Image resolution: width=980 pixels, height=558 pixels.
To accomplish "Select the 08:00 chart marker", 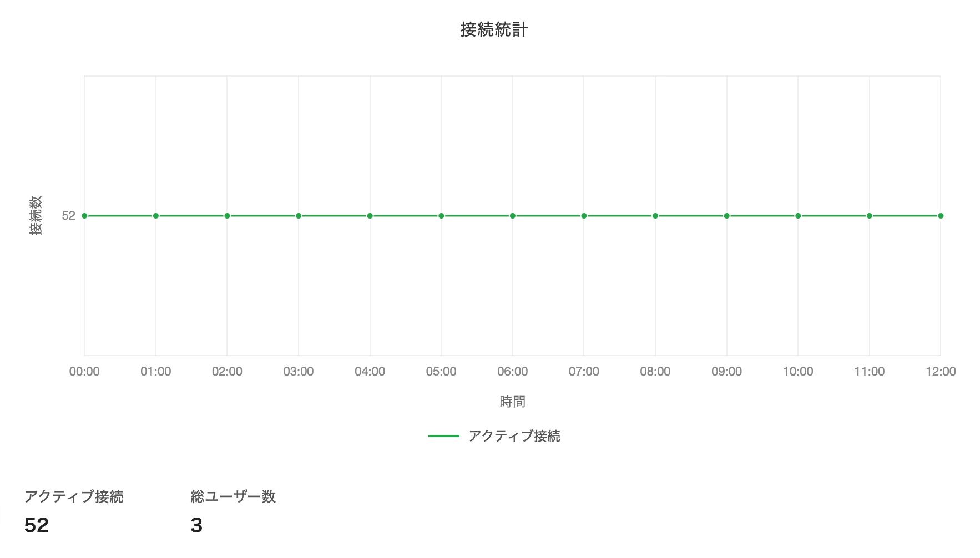I will click(655, 216).
